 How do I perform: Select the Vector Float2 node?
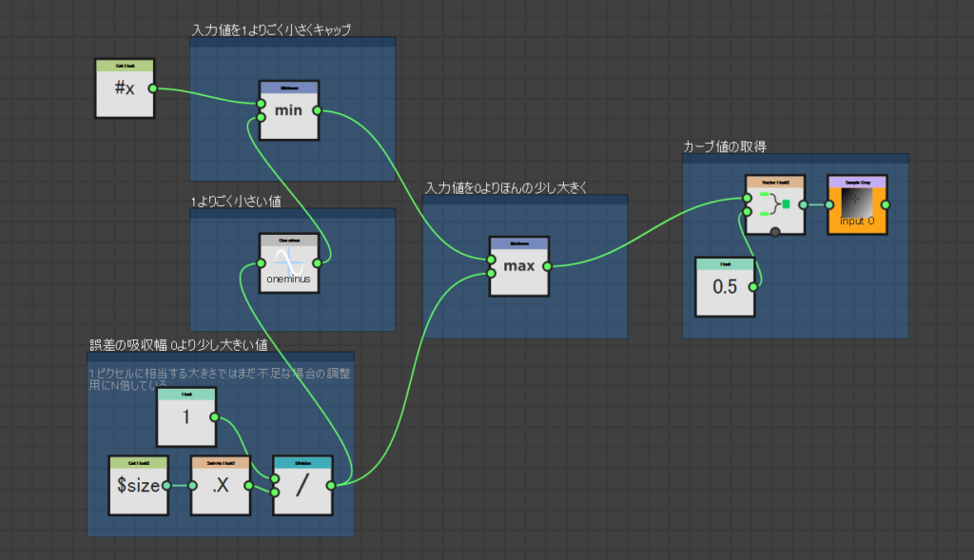(775, 204)
